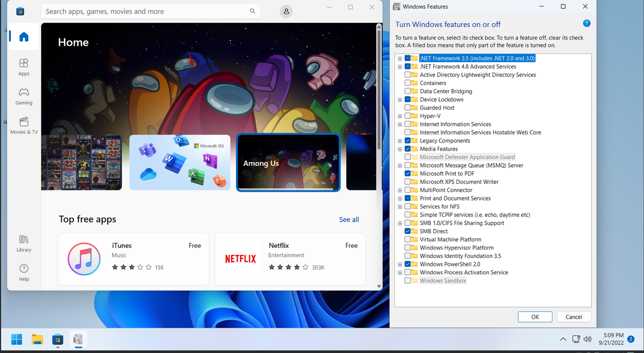Show hidden system tray icons
This screenshot has height=353, width=644.
[x=563, y=339]
